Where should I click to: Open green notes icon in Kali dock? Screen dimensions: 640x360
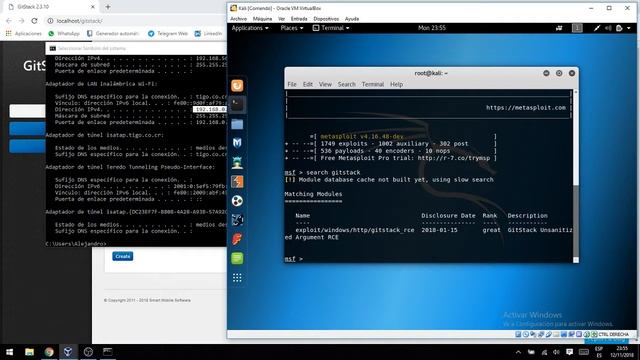coord(237,258)
